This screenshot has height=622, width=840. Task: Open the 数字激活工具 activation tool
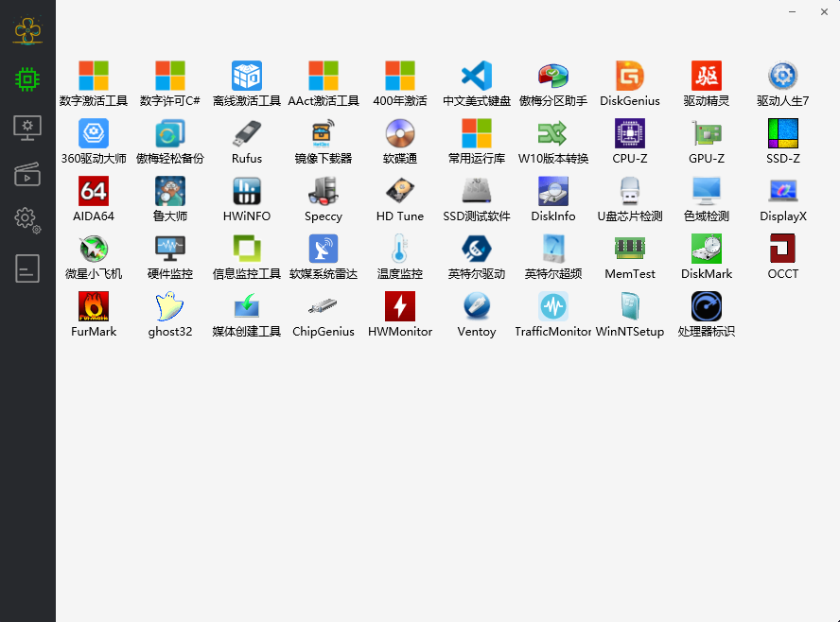pos(94,84)
